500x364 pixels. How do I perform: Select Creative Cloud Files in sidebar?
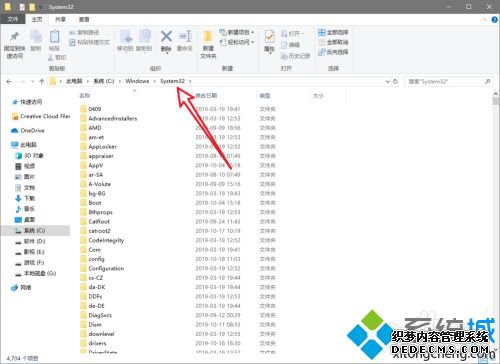(x=41, y=116)
